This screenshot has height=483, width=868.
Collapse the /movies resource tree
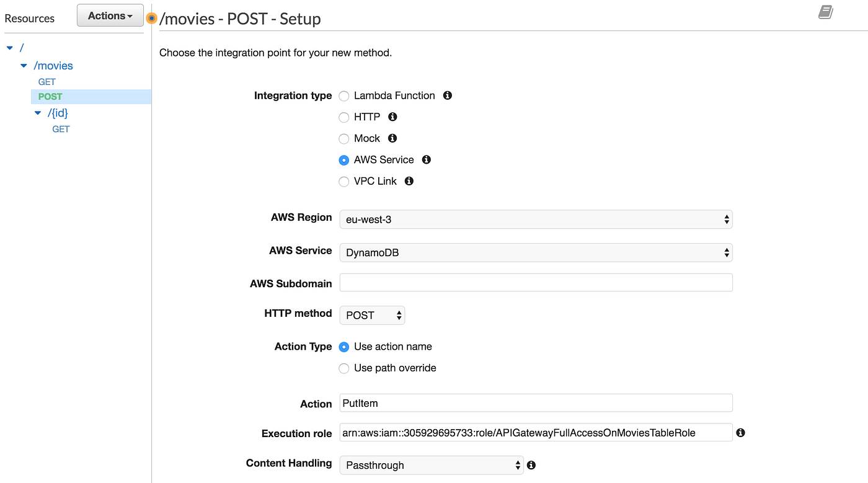tap(24, 65)
